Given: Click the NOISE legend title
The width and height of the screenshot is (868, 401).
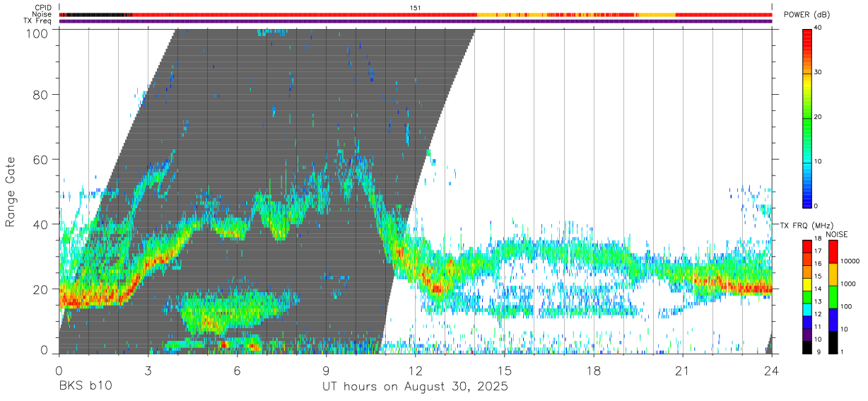Looking at the screenshot, I should coord(837,234).
